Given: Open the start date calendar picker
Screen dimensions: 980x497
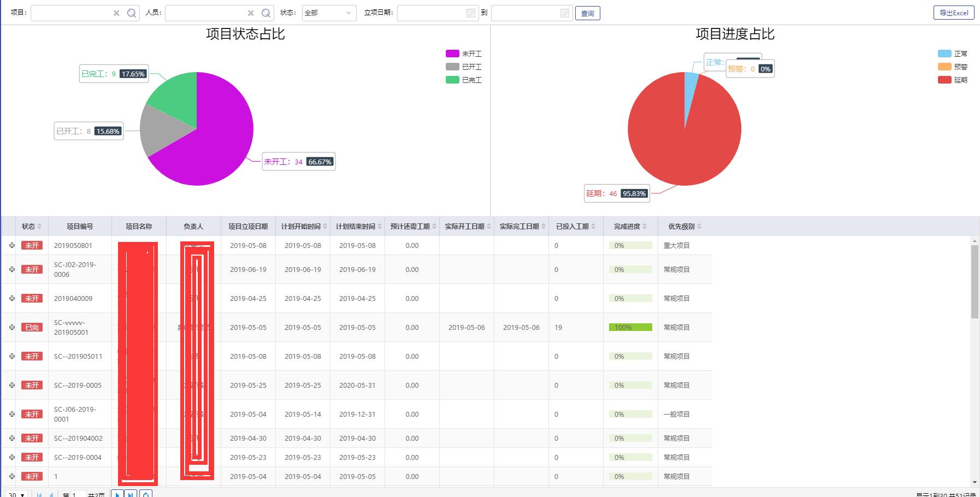Looking at the screenshot, I should (x=471, y=13).
